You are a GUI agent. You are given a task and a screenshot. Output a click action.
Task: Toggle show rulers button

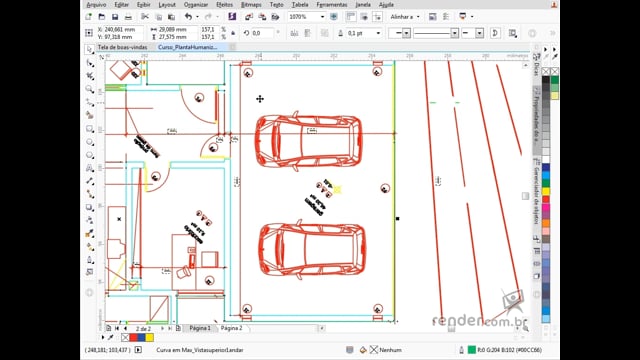351,17
